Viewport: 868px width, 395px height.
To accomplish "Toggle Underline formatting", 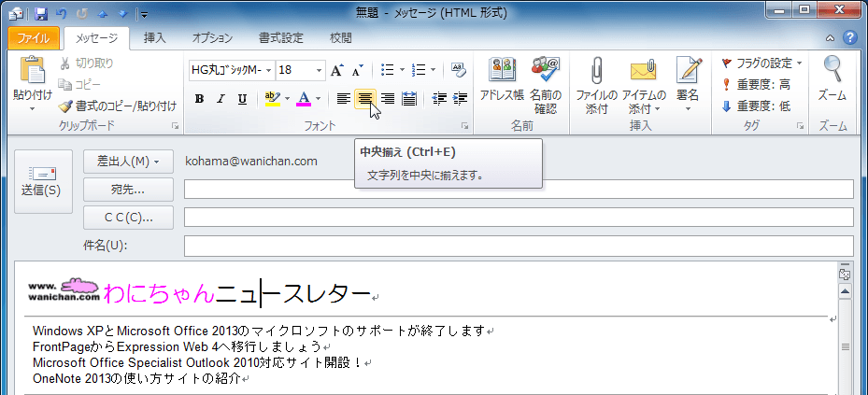I will pyautogui.click(x=242, y=99).
